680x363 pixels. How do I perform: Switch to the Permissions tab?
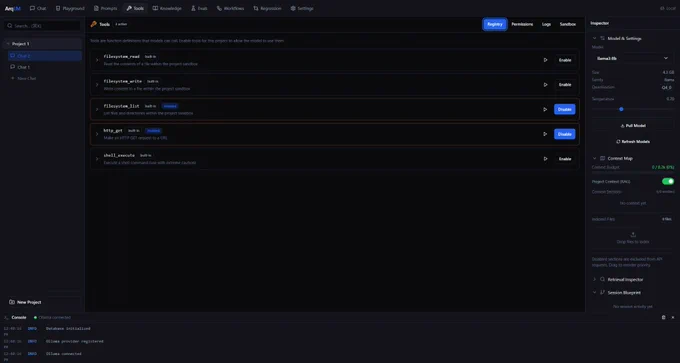pyautogui.click(x=522, y=24)
